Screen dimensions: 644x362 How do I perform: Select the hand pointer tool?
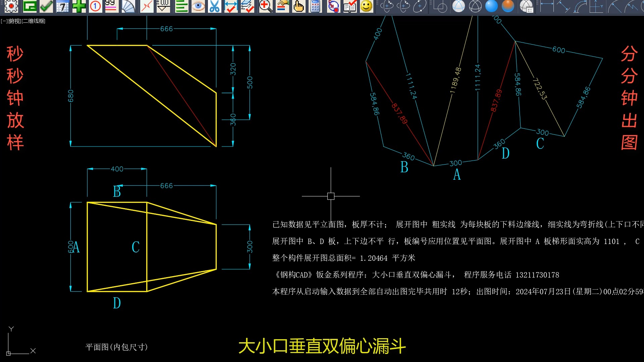[x=299, y=6]
